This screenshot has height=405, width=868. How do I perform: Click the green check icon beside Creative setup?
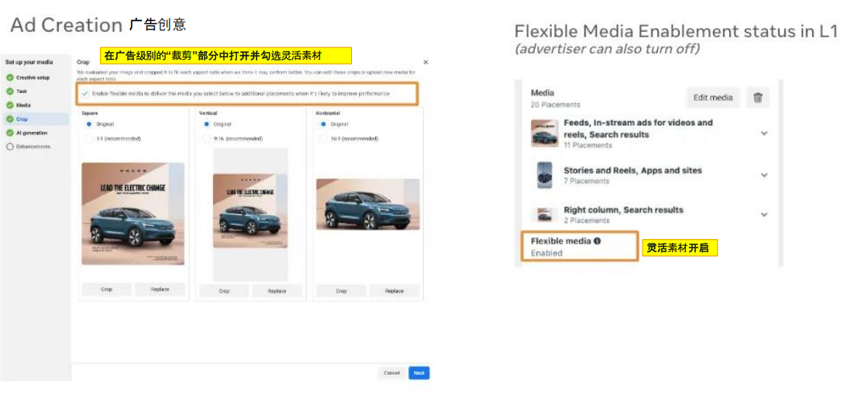9,78
